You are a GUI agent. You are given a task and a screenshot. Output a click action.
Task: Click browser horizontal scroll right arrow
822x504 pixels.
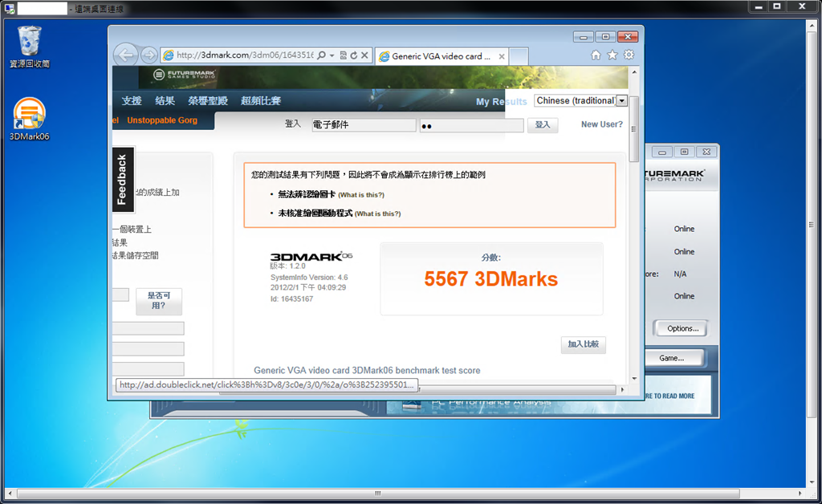(x=622, y=389)
